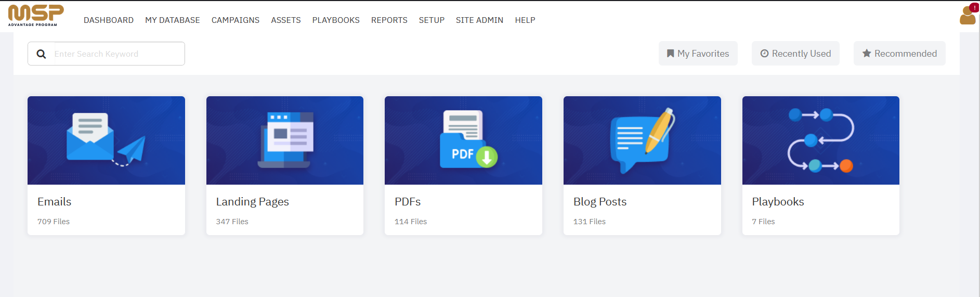Viewport: 980px width, 297px height.
Task: Open the Blog Posts pencil illustration
Action: 642,140
